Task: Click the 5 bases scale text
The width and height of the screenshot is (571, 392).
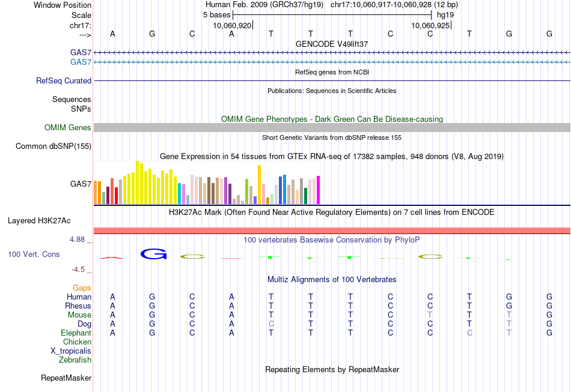Action: coord(217,15)
